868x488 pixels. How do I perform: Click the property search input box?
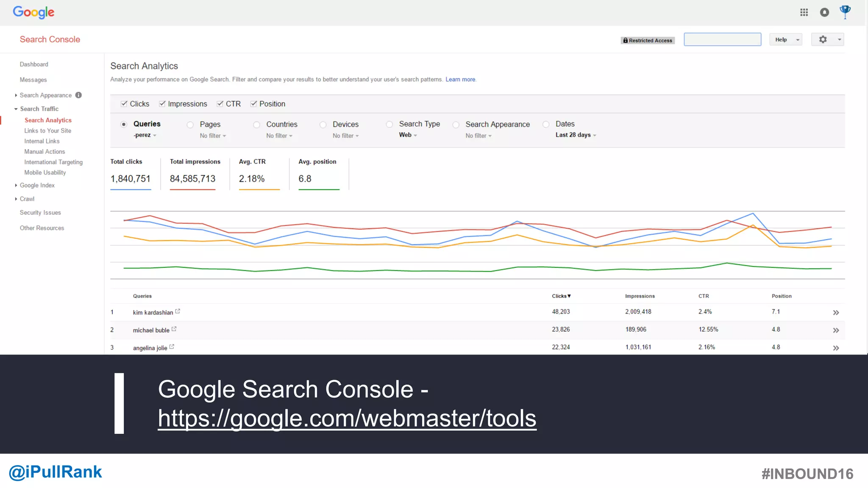tap(722, 39)
